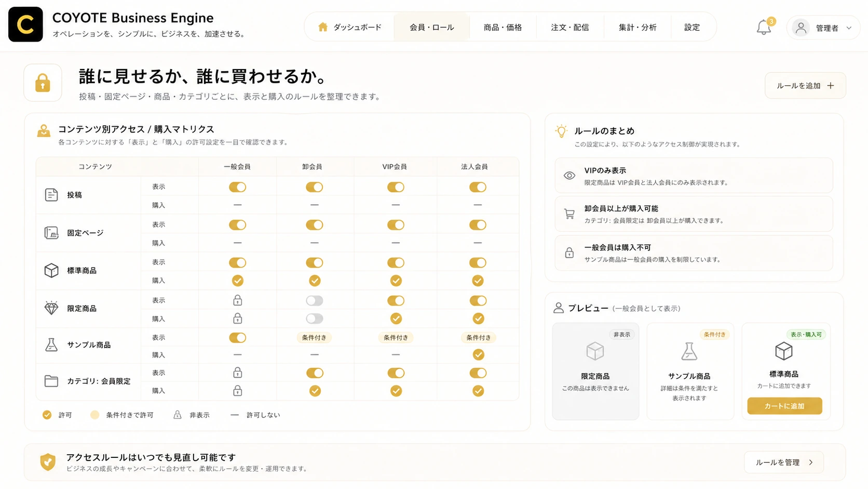Open the 管理者 account dropdown arrow
The height and width of the screenshot is (489, 868).
tap(849, 28)
